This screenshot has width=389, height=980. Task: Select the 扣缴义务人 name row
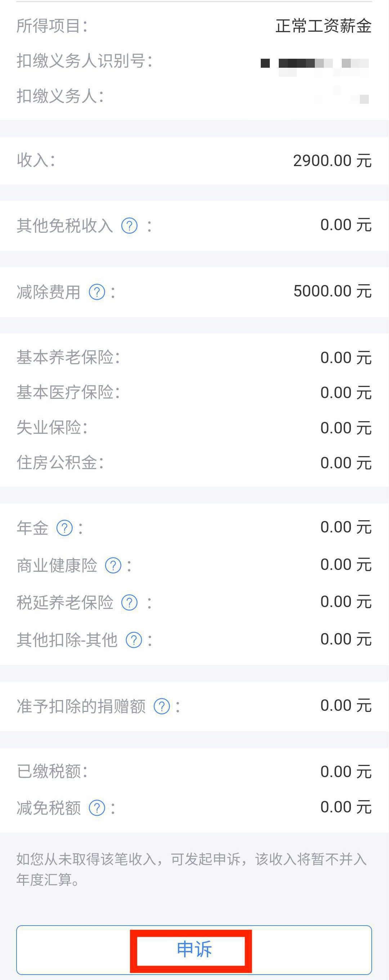coord(194,96)
